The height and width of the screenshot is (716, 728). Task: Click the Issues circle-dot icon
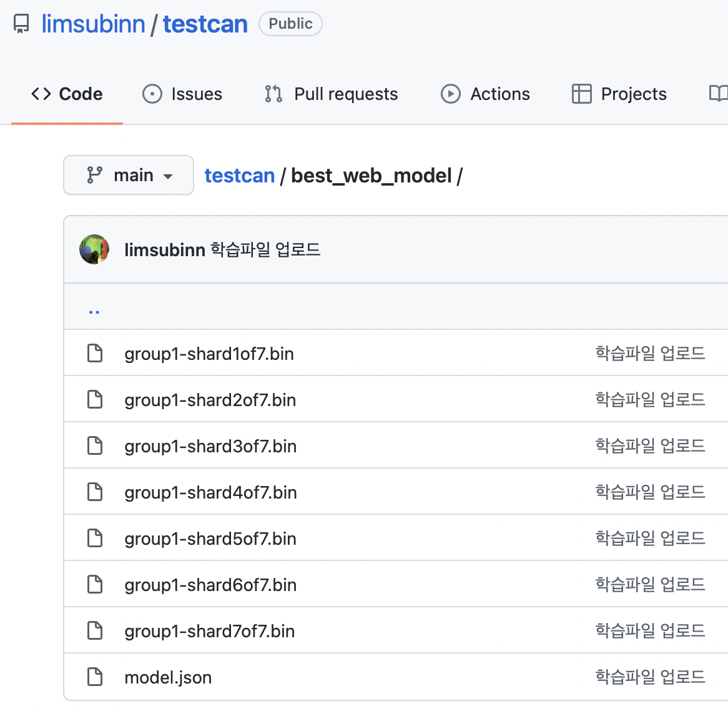[152, 94]
